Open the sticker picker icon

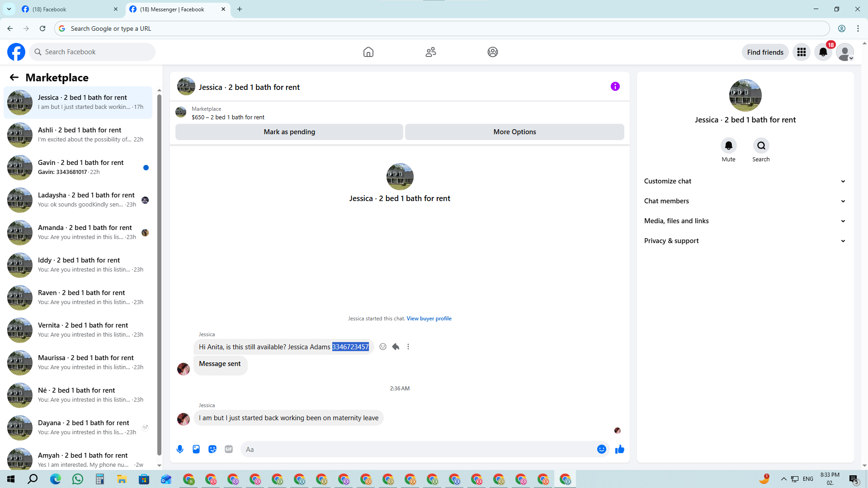(x=212, y=449)
